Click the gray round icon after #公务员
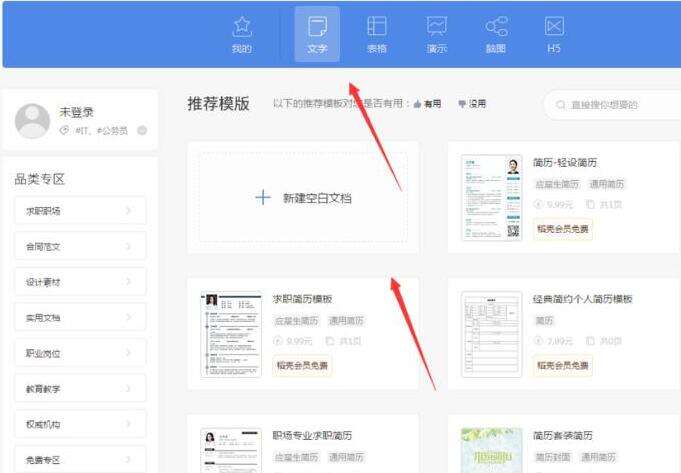Image resolution: width=681 pixels, height=473 pixels. 142,130
